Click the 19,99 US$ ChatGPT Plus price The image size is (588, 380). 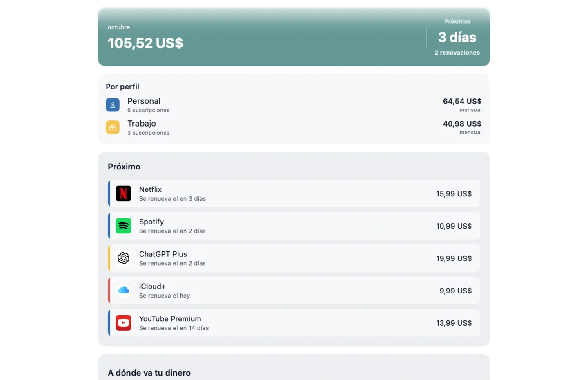[454, 258]
